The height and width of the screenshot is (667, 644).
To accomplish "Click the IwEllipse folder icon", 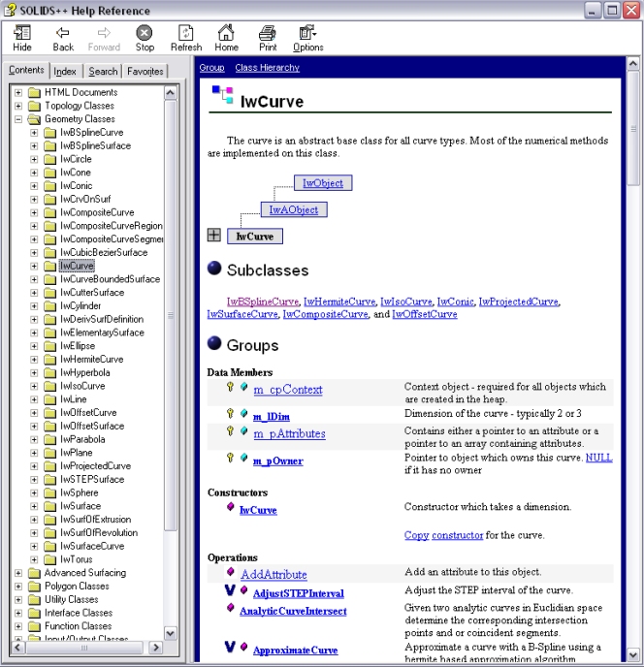I will [x=49, y=346].
